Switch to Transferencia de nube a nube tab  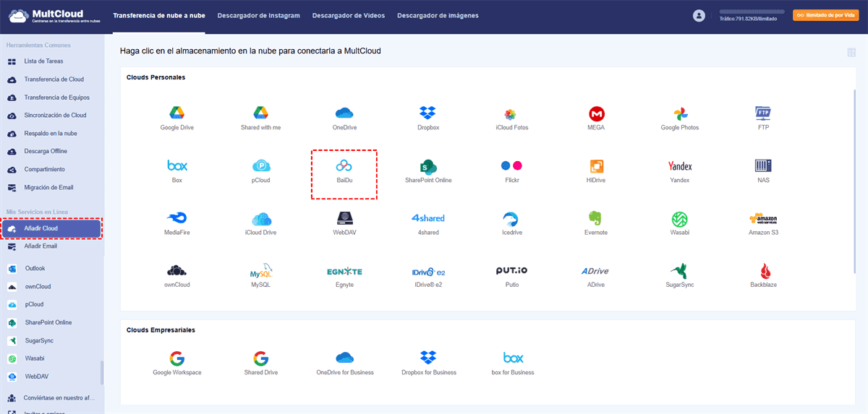159,15
